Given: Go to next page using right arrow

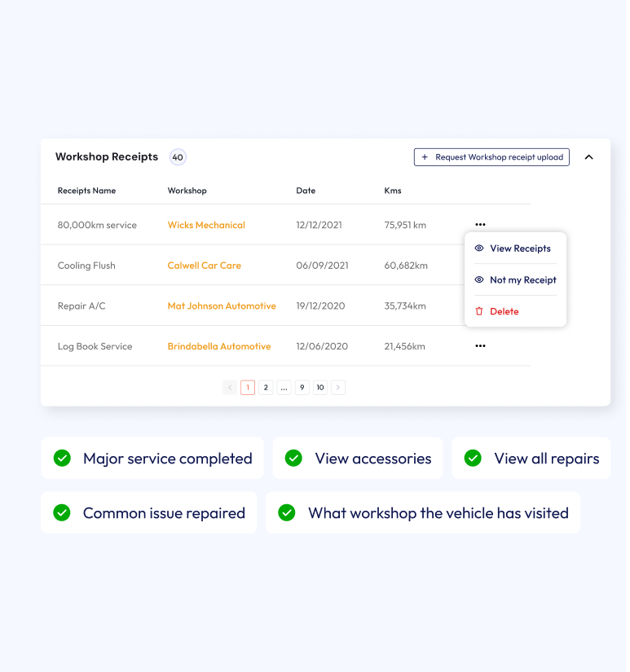Looking at the screenshot, I should click(x=338, y=388).
